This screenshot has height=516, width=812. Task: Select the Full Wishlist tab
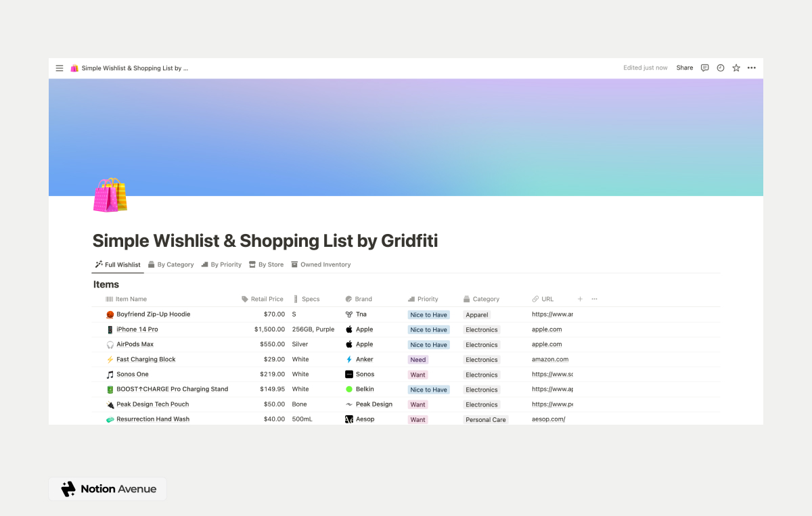pyautogui.click(x=118, y=264)
